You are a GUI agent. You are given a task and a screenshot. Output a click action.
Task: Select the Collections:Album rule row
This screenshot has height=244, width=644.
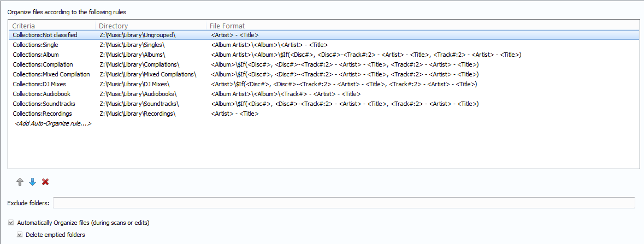point(36,55)
